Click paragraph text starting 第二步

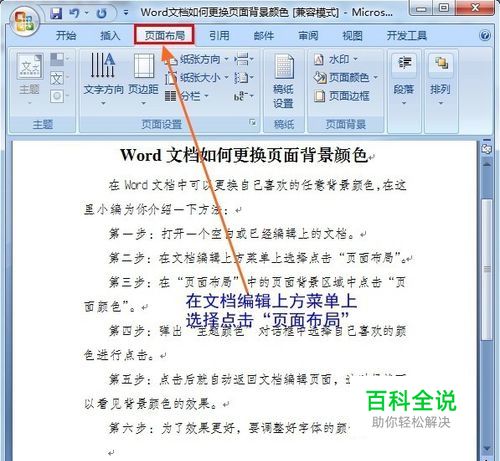point(257,258)
